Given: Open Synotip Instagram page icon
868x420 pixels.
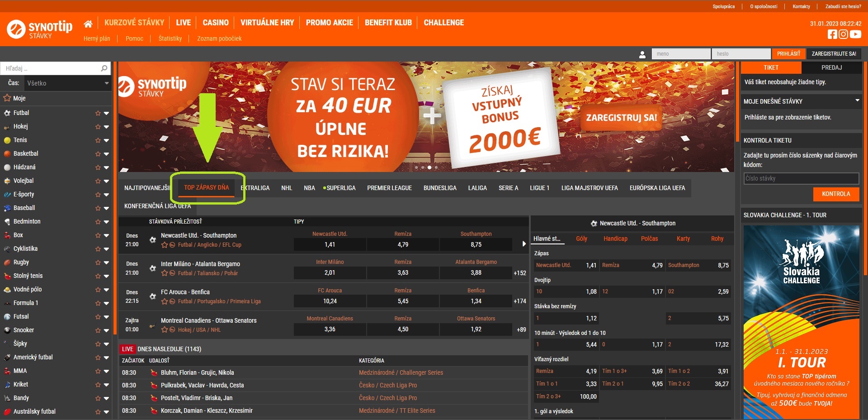Looking at the screenshot, I should coord(843,34).
